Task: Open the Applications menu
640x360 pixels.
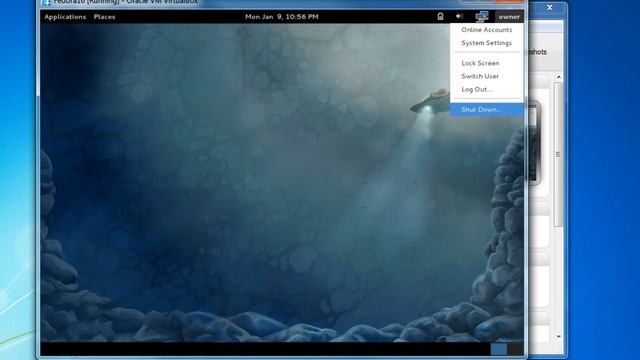Action: pos(65,17)
